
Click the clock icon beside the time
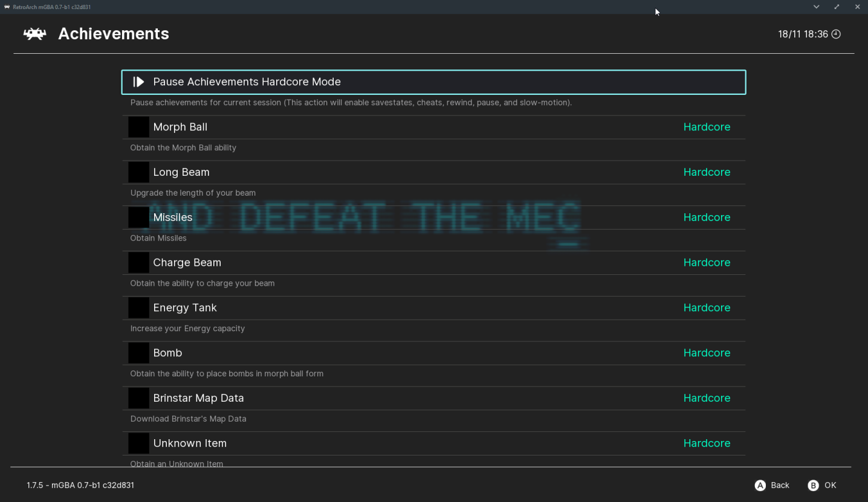pyautogui.click(x=837, y=34)
